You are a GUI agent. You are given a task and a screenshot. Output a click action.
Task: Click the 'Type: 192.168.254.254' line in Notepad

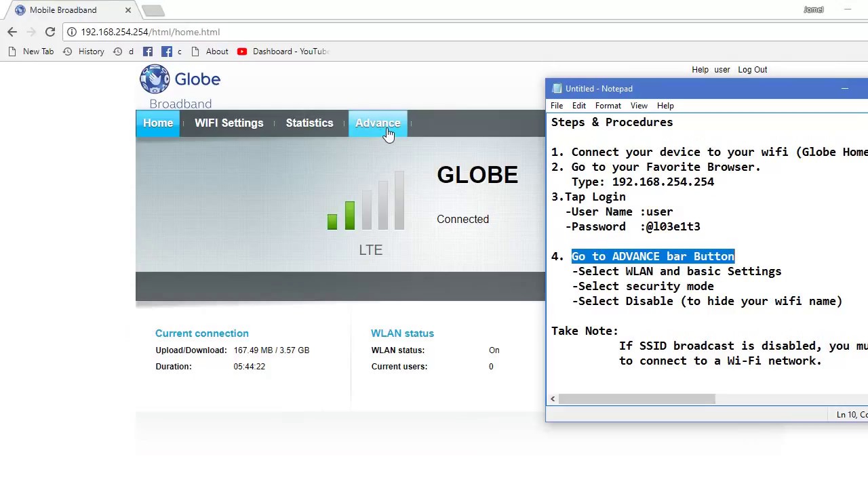pyautogui.click(x=643, y=182)
